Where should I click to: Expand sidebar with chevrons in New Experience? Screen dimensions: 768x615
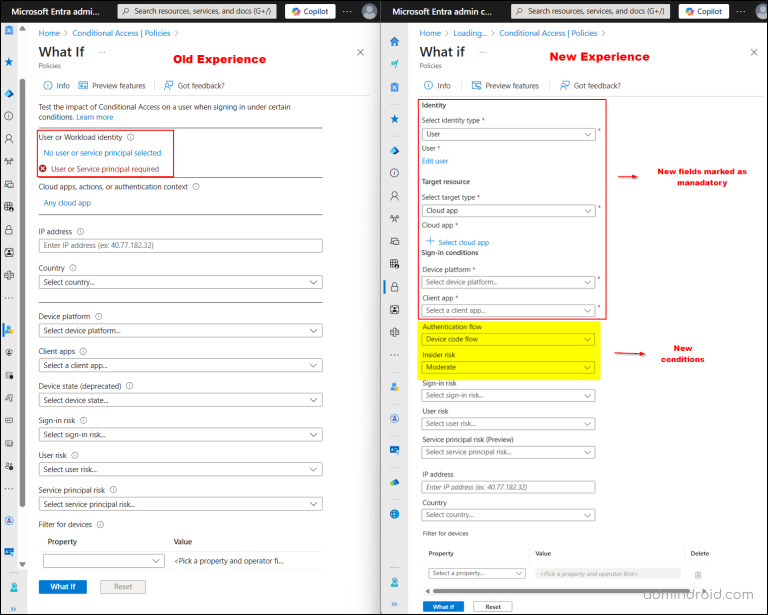pyautogui.click(x=394, y=604)
